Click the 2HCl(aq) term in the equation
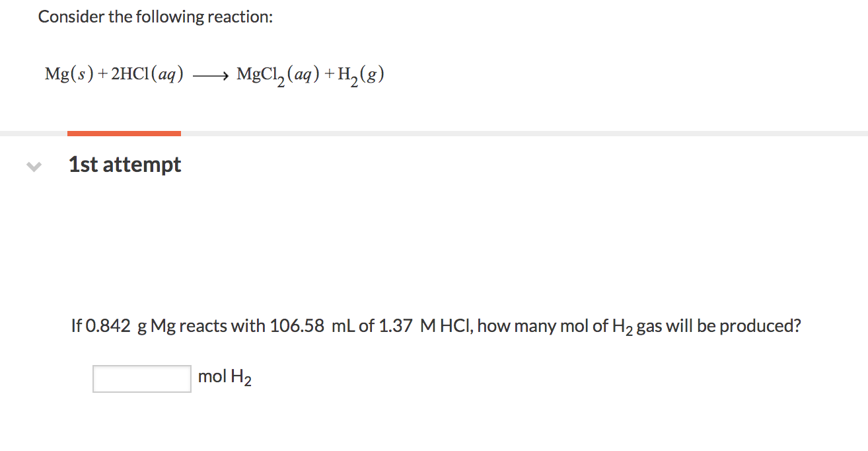This screenshot has height=451, width=868. tap(147, 74)
